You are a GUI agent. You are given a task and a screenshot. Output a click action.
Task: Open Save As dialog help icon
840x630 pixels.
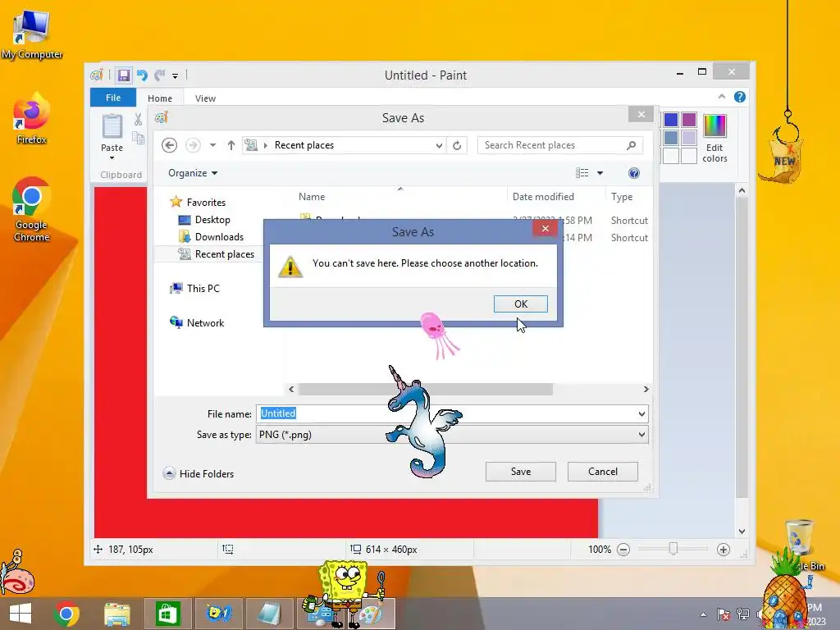click(634, 172)
